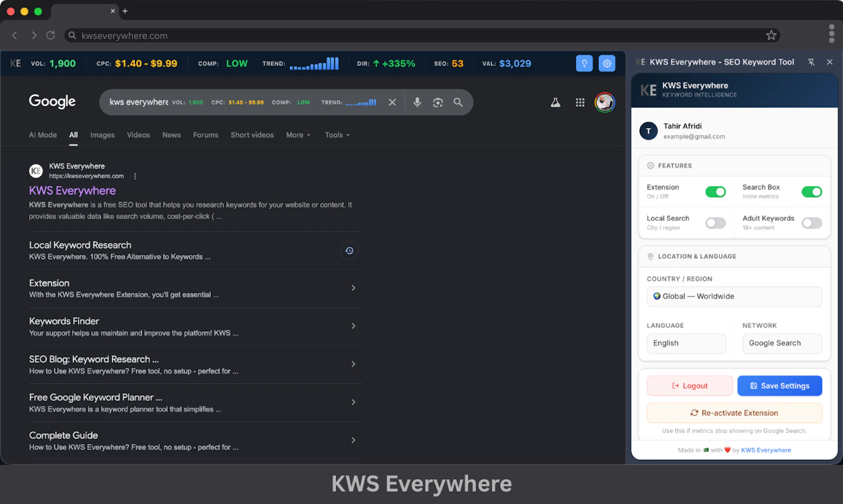The width and height of the screenshot is (843, 504).
Task: Go forward in browser history
Action: (x=34, y=35)
